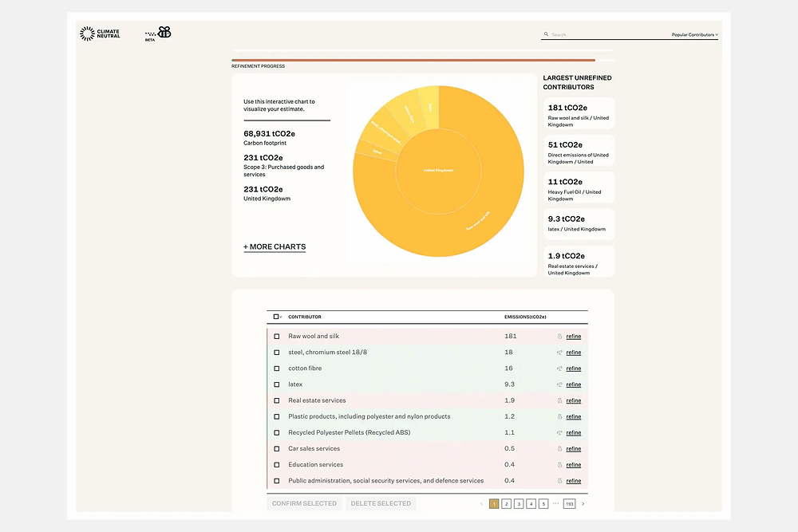798x532 pixels.
Task: Check the Education services checkbox
Action: [x=277, y=465]
